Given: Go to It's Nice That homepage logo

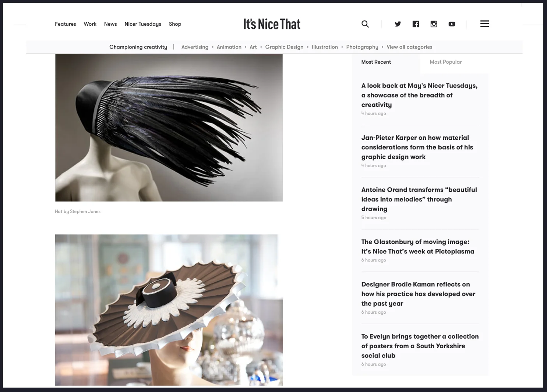Looking at the screenshot, I should click(272, 24).
